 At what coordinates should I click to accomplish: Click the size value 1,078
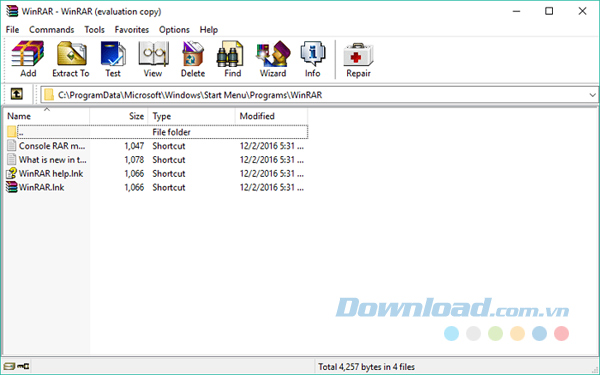pyautogui.click(x=134, y=160)
